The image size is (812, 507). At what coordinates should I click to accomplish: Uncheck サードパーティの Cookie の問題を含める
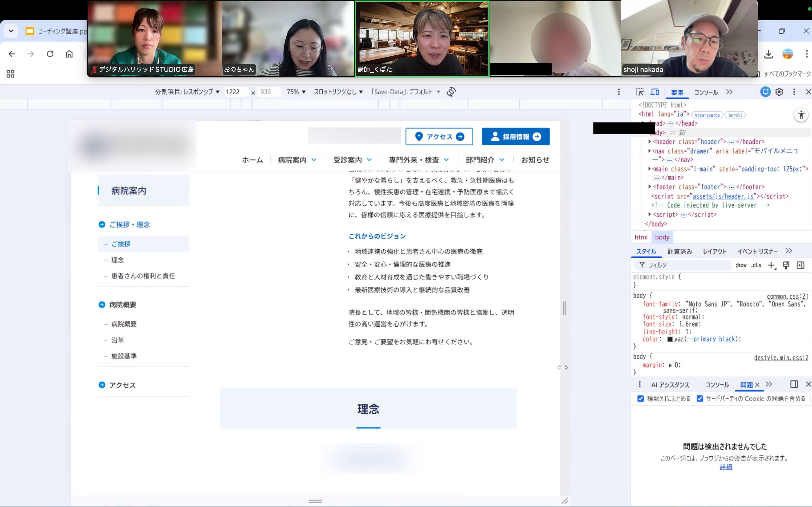[x=700, y=398]
